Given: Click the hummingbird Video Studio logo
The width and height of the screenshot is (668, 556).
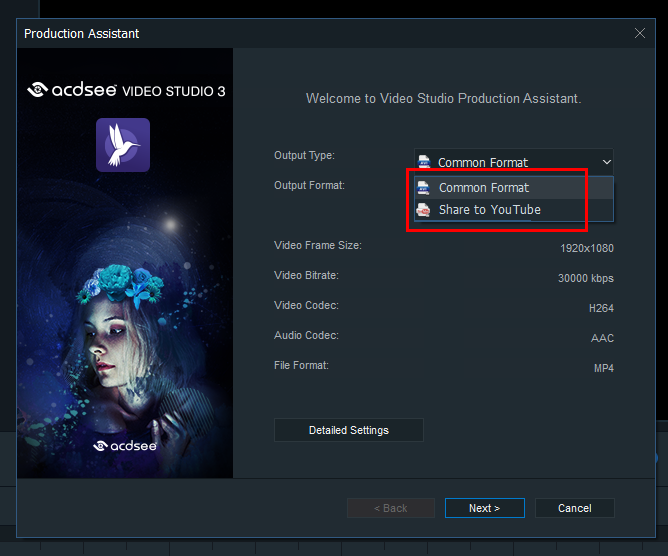Looking at the screenshot, I should pyautogui.click(x=123, y=145).
